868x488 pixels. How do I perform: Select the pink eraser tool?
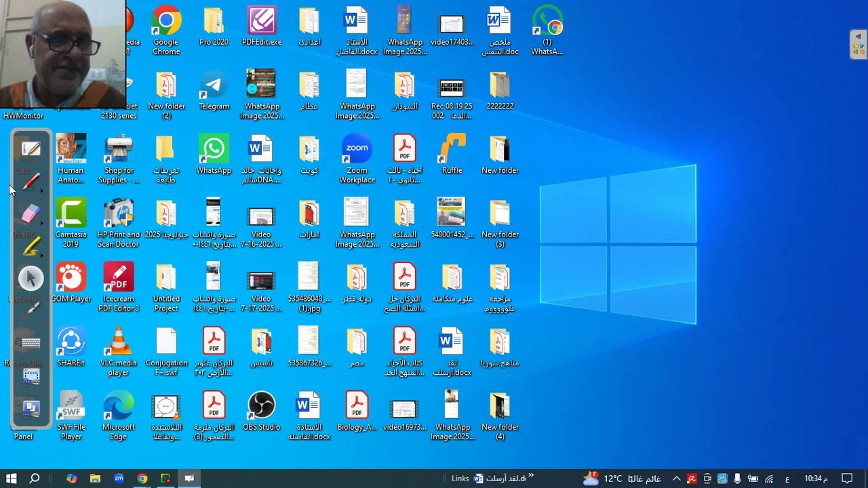[30, 214]
